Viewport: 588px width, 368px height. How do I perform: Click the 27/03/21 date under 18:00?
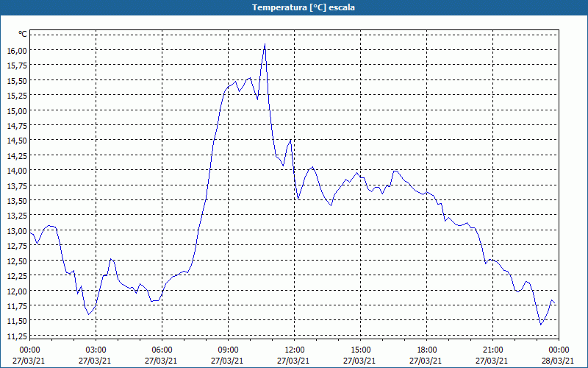coord(426,361)
